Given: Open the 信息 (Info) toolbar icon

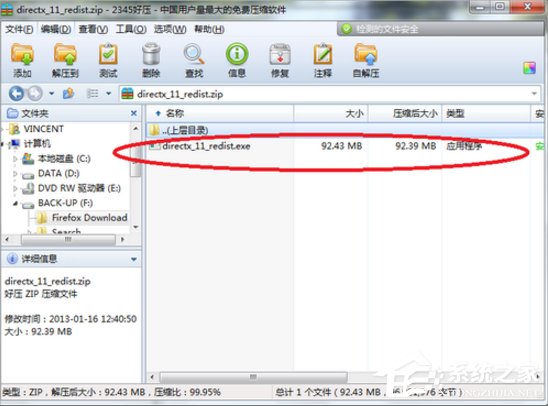Looking at the screenshot, I should coord(237,60).
